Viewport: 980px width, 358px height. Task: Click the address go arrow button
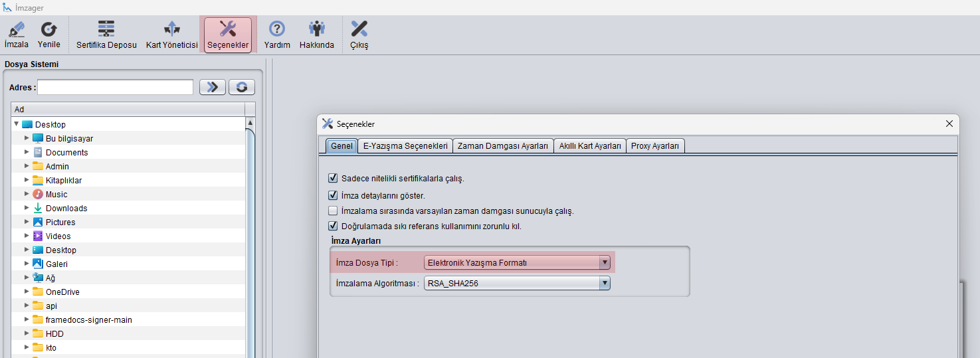(x=213, y=87)
